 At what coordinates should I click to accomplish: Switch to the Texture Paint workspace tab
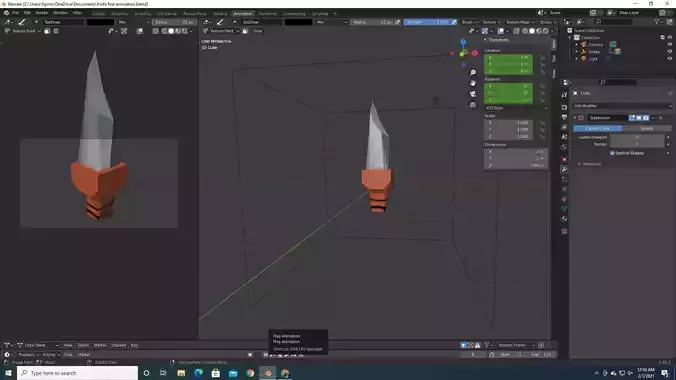[x=195, y=14]
